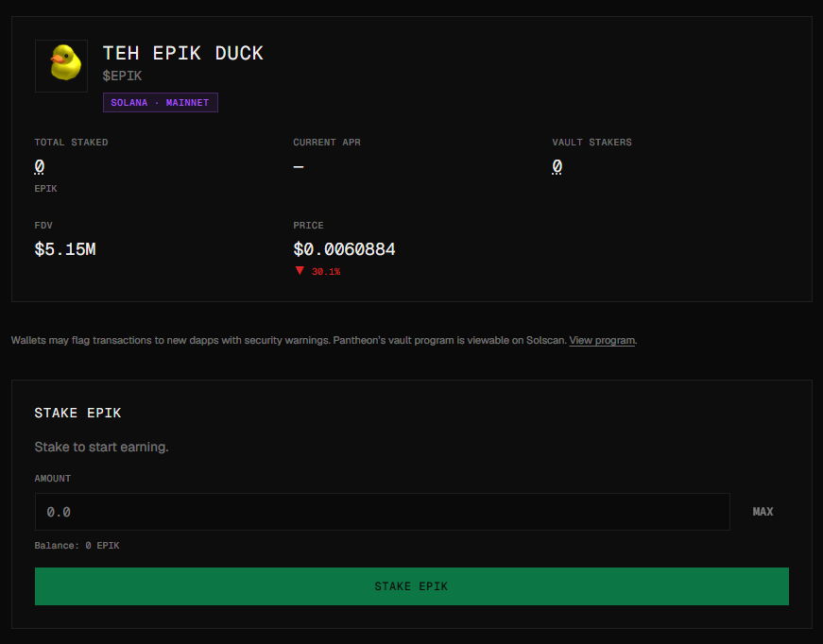The image size is (823, 644).
Task: Click the Current APR dash value
Action: [299, 167]
